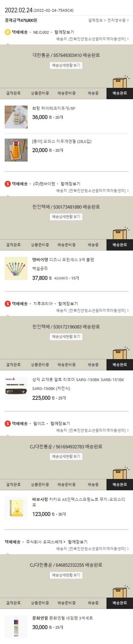The width and height of the screenshot is (133, 644).
Task: Click delivery box icon in 한진택배 530173481880 section
Action: coord(121,233)
